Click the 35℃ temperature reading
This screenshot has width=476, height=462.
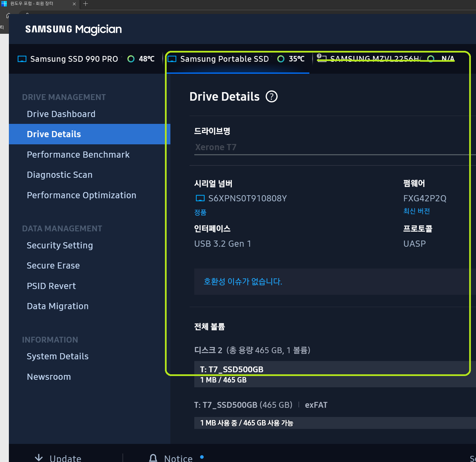coord(297,59)
